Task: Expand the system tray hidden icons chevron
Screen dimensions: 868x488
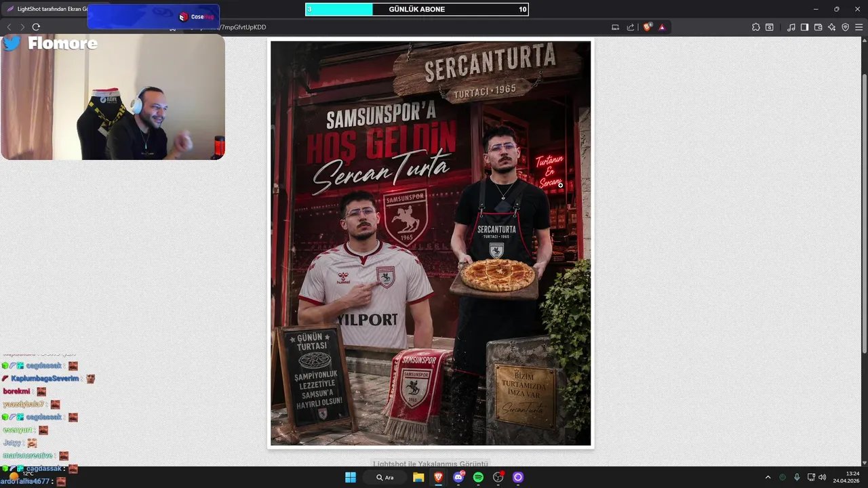Action: pyautogui.click(x=768, y=477)
